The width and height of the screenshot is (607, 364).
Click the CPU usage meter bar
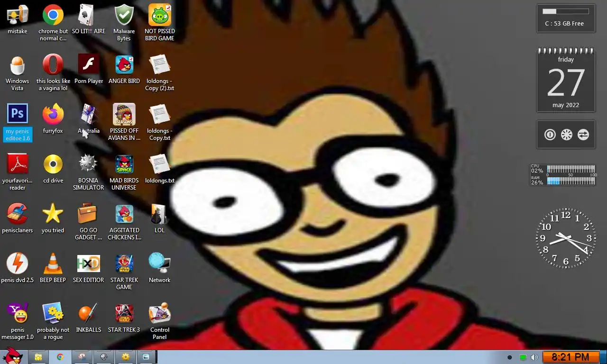coord(571,169)
